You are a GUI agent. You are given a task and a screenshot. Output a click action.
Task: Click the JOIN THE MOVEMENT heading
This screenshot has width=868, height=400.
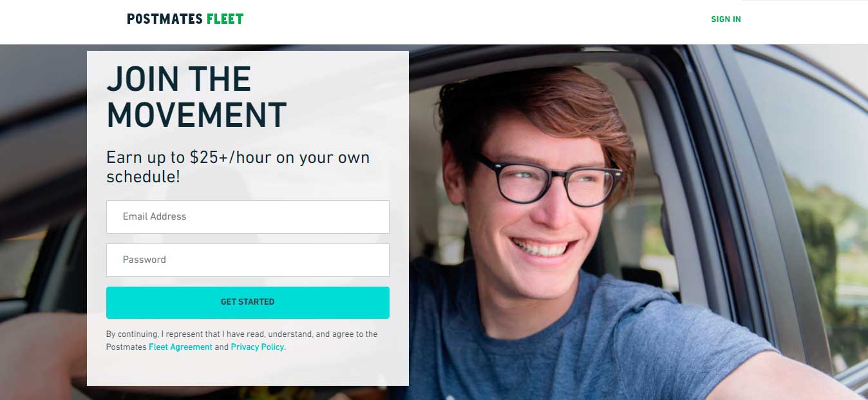coord(196,97)
